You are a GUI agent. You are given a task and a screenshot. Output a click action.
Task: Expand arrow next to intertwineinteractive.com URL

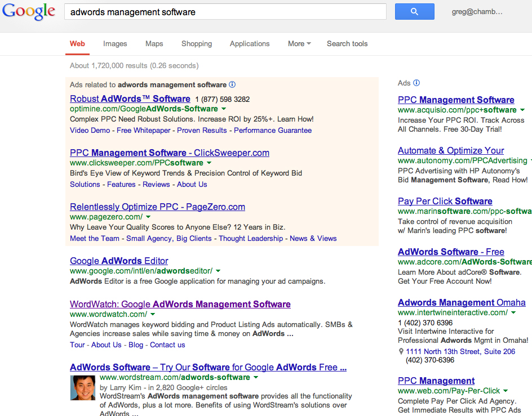[513, 312]
